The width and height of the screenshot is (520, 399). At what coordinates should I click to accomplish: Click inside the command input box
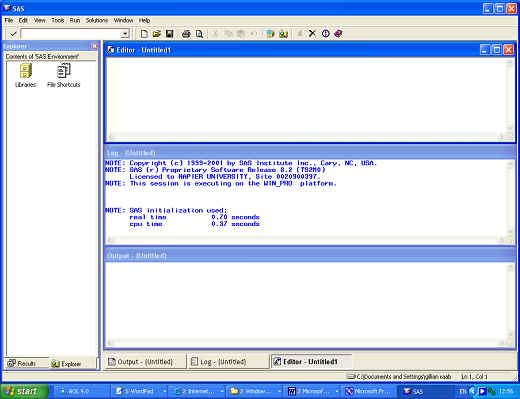pyautogui.click(x=71, y=34)
